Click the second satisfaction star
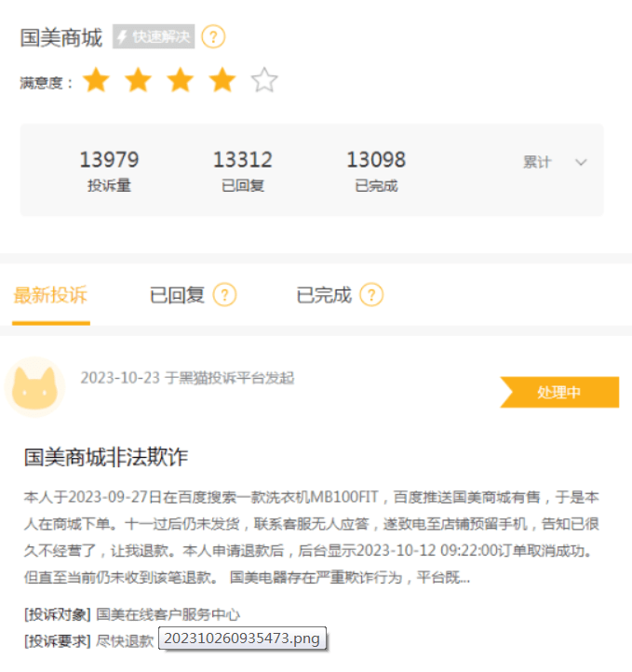 [x=138, y=80]
